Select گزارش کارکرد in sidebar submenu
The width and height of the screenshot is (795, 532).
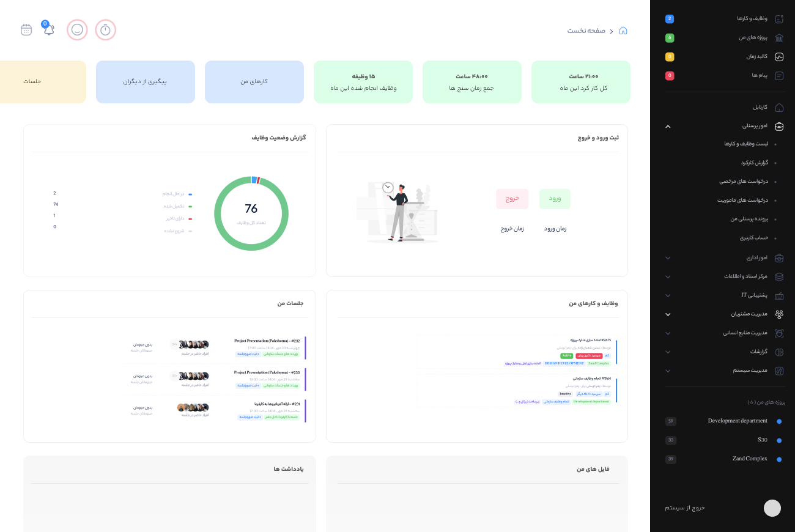pos(754,163)
